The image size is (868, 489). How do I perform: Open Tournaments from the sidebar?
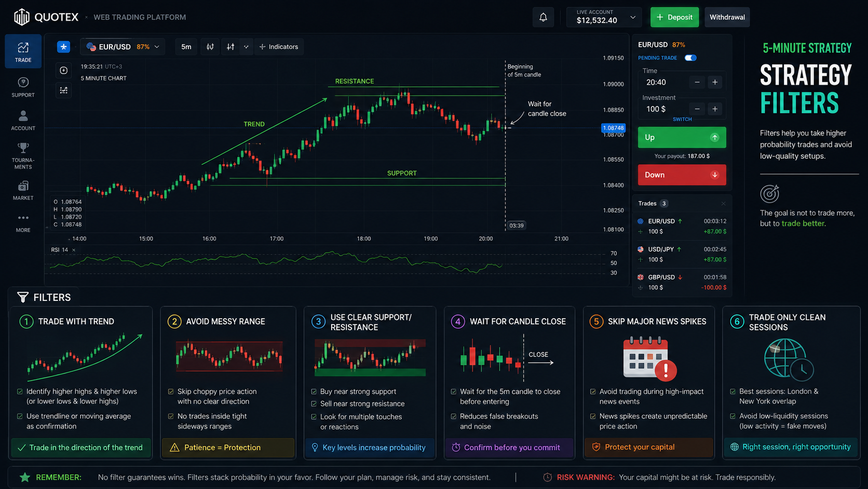23,156
